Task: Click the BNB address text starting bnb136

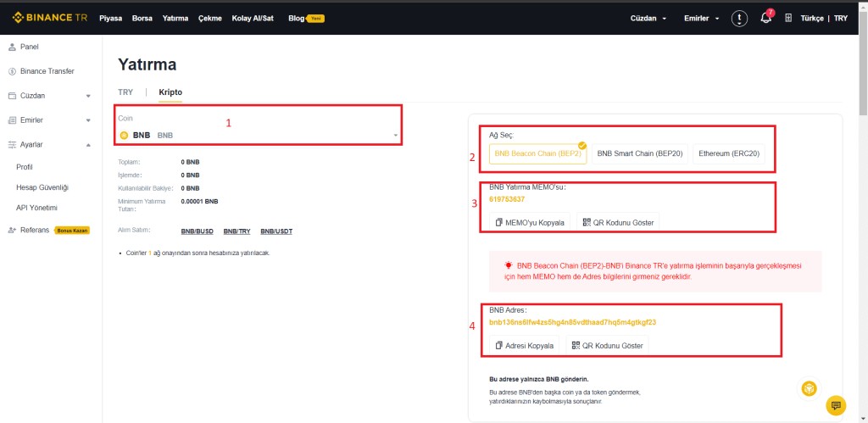Action: [x=573, y=322]
